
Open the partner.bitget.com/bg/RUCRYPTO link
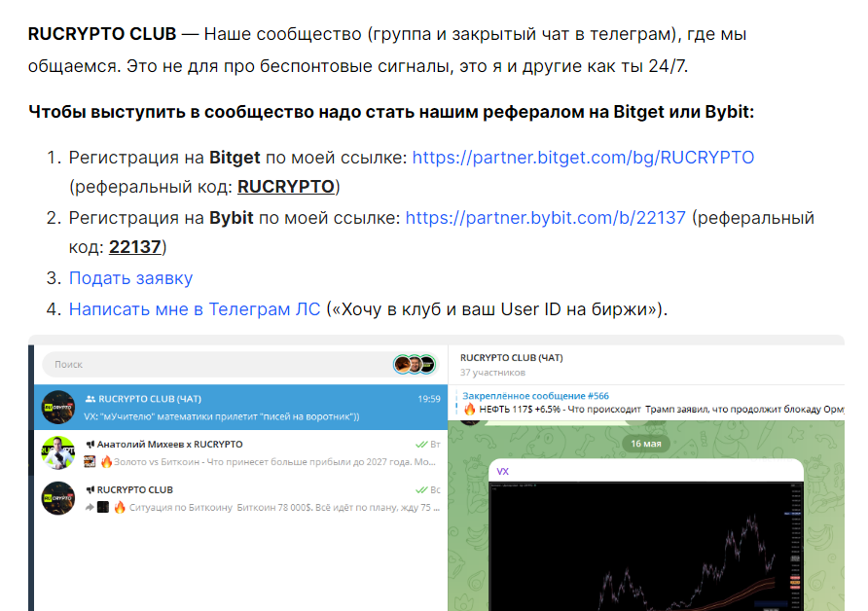tap(583, 158)
